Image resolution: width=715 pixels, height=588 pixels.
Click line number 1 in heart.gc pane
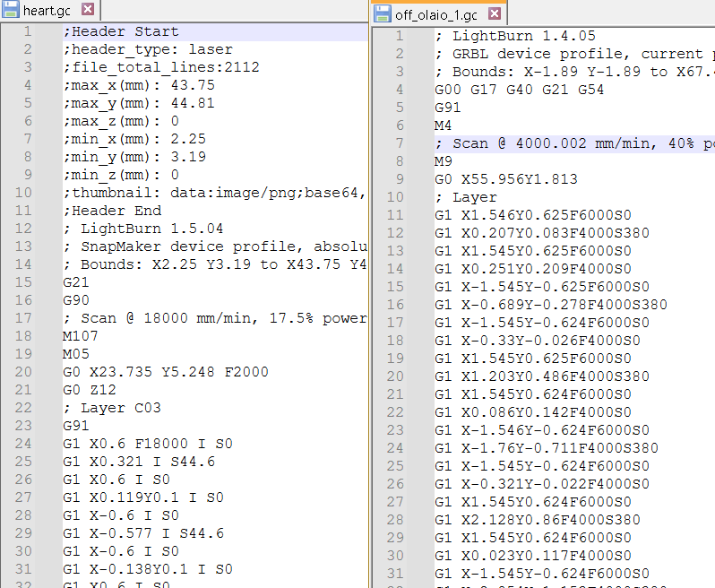(27, 31)
